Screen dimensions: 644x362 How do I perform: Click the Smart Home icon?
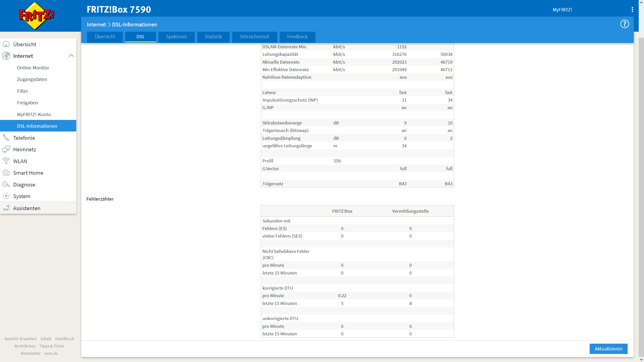6,173
